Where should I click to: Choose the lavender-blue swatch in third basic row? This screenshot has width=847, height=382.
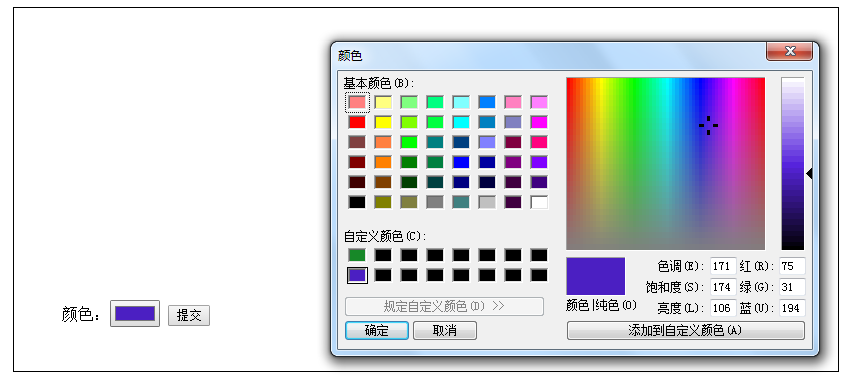tap(487, 142)
